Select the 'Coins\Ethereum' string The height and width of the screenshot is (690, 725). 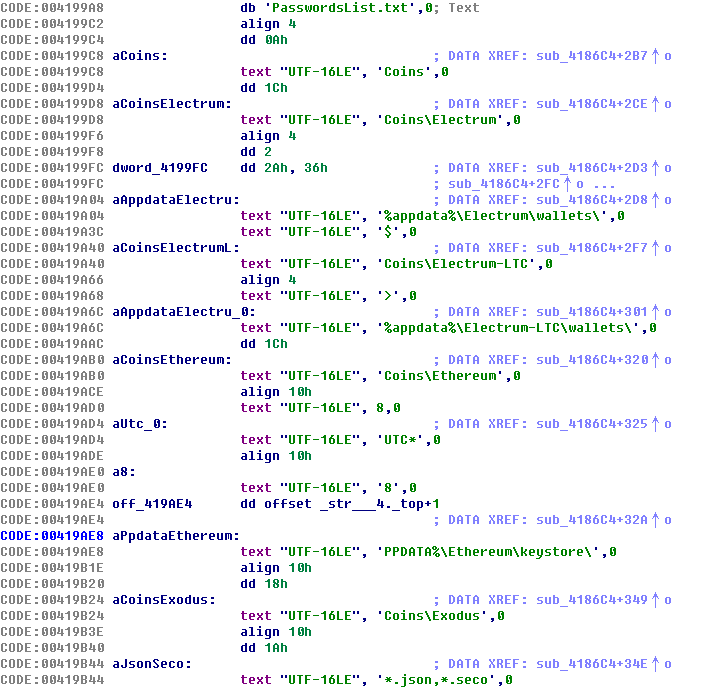[440, 376]
